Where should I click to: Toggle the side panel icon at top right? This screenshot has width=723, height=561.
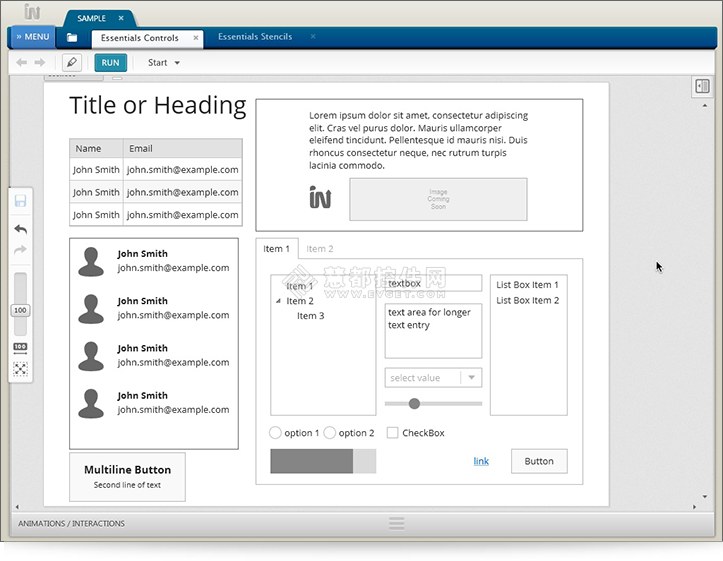702,86
